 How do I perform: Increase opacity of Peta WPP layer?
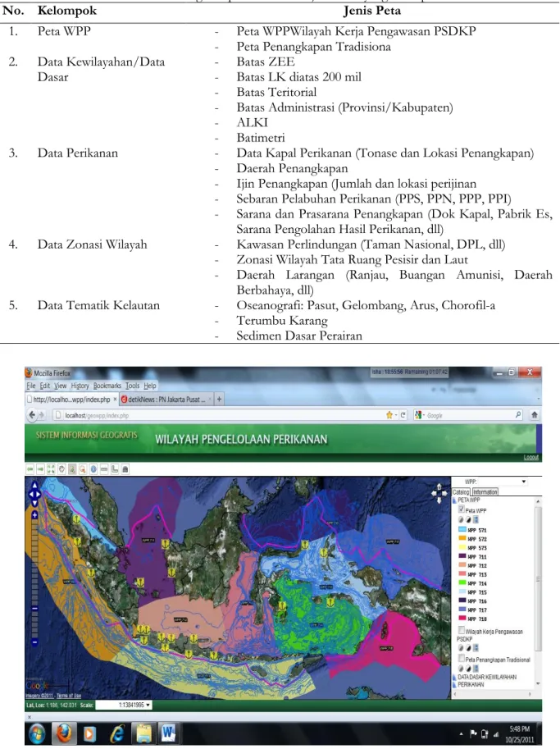tap(468, 520)
